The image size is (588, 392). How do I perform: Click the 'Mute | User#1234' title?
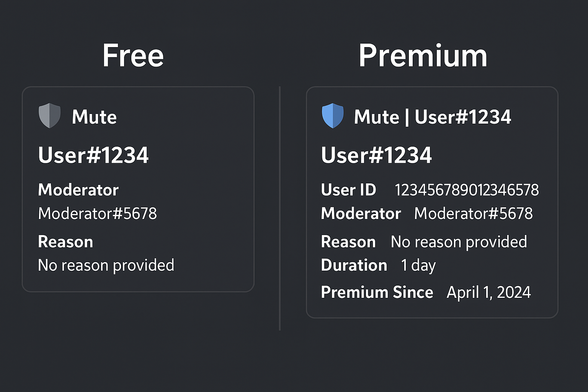(433, 117)
